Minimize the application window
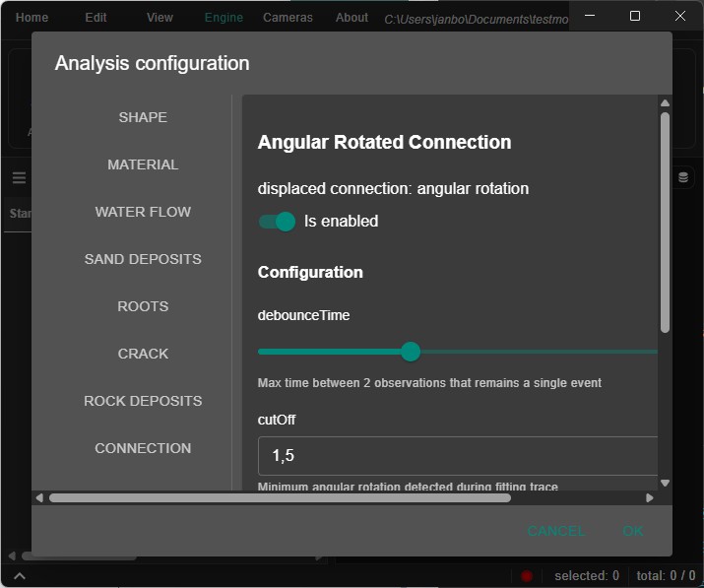The width and height of the screenshot is (704, 588). click(x=590, y=16)
